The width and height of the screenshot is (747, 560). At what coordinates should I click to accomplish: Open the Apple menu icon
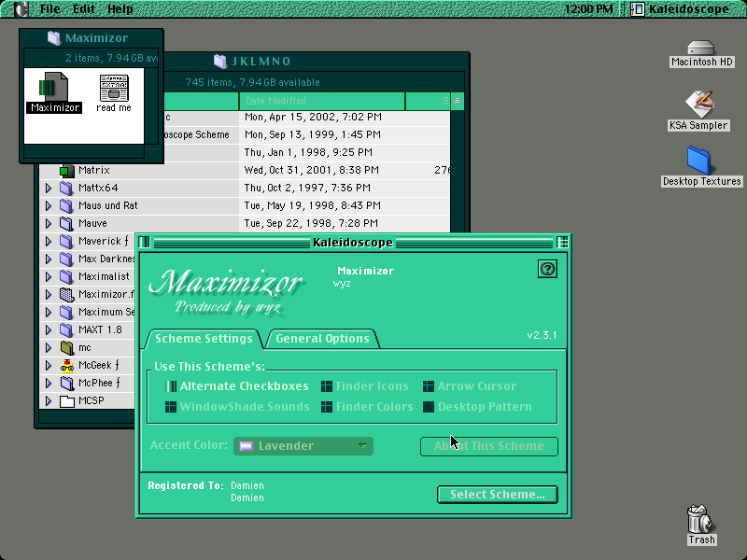(21, 9)
